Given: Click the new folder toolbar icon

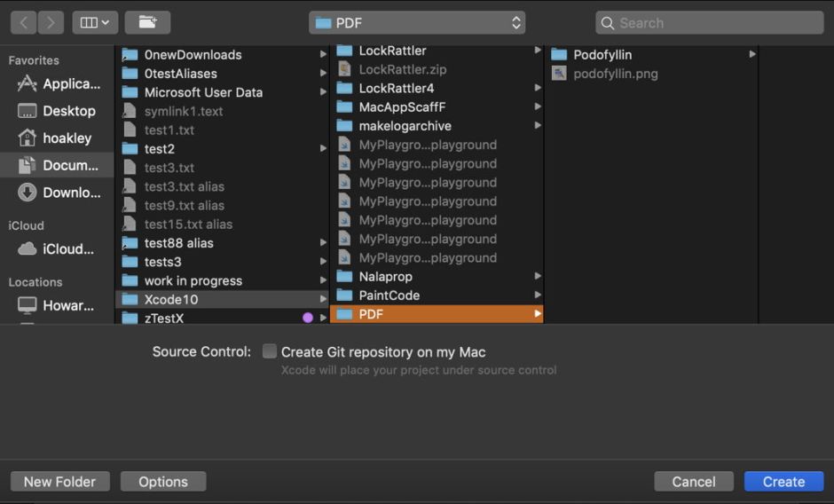Looking at the screenshot, I should pyautogui.click(x=147, y=22).
